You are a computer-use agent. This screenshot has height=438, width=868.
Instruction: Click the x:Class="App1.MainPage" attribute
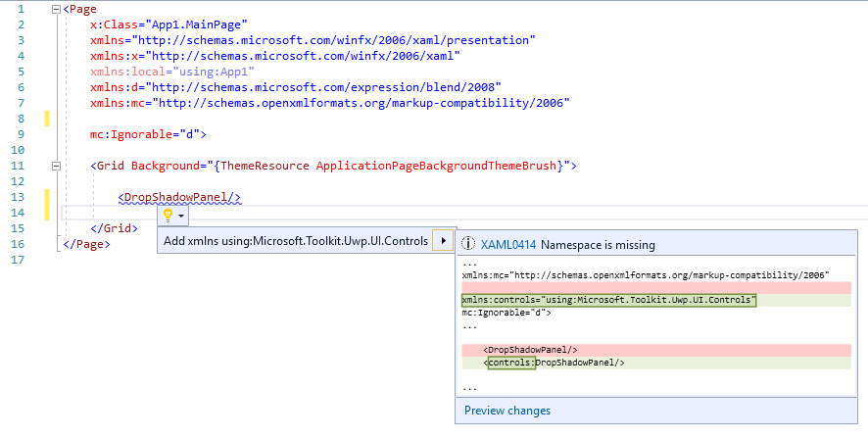169,24
